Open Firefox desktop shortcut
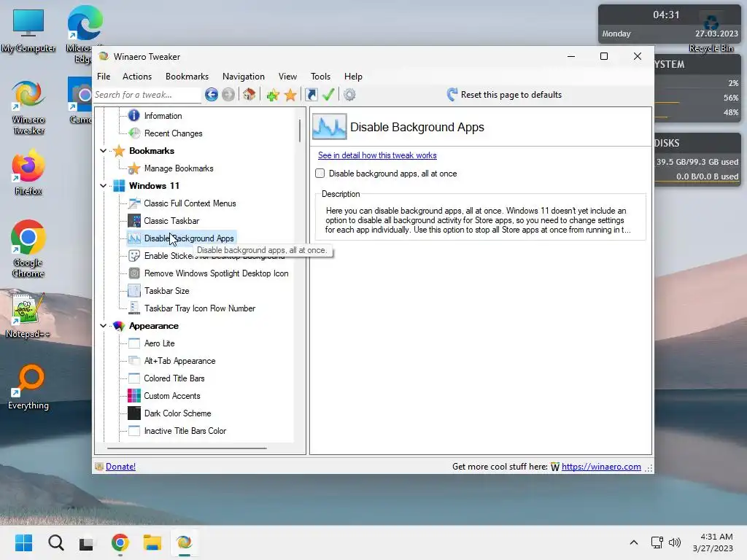 [28, 172]
